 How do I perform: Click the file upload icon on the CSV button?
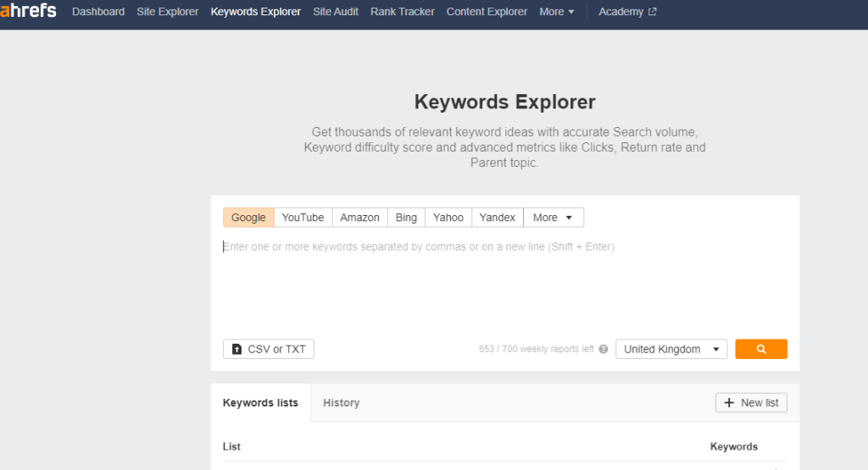point(237,349)
